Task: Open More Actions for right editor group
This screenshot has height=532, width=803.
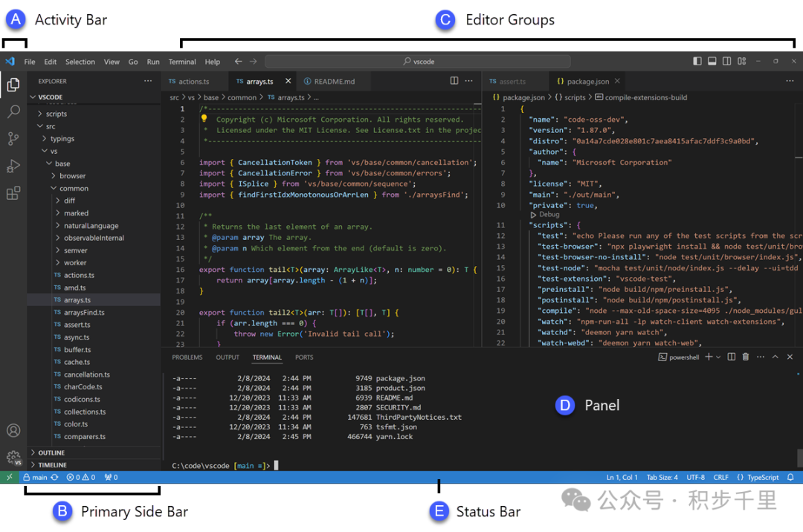Action: 790,81
